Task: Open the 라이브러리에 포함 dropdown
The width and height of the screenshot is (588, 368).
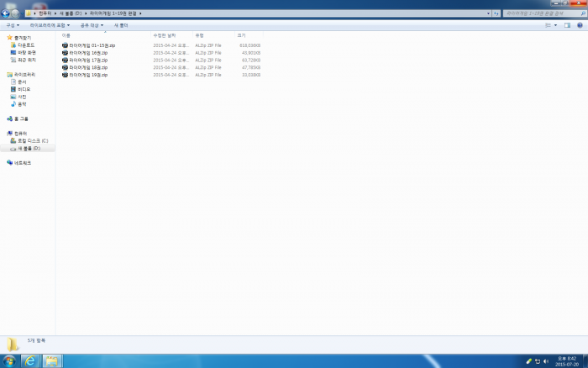Action: tap(50, 25)
